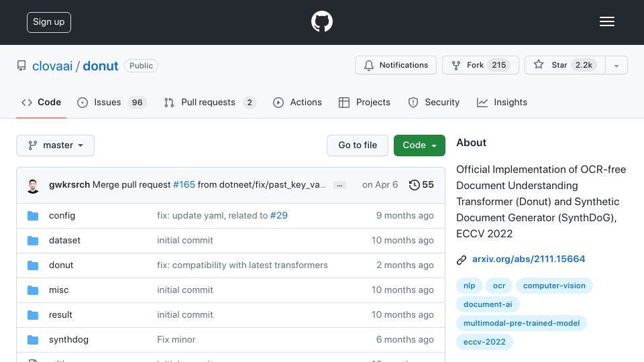Select the multimodal-pre-trained-model topic tag
The width and height of the screenshot is (644, 362).
pyautogui.click(x=521, y=323)
